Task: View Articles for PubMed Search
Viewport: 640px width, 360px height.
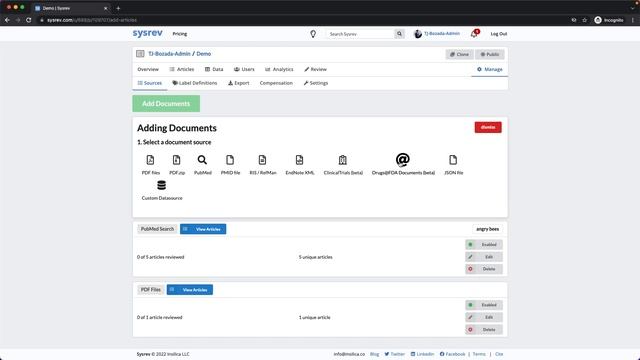Action: point(203,229)
